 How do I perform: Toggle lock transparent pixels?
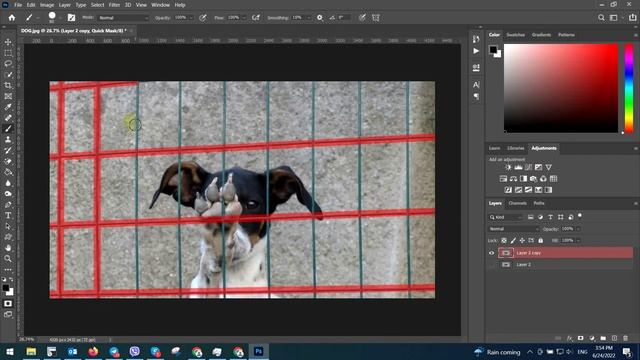tap(504, 240)
